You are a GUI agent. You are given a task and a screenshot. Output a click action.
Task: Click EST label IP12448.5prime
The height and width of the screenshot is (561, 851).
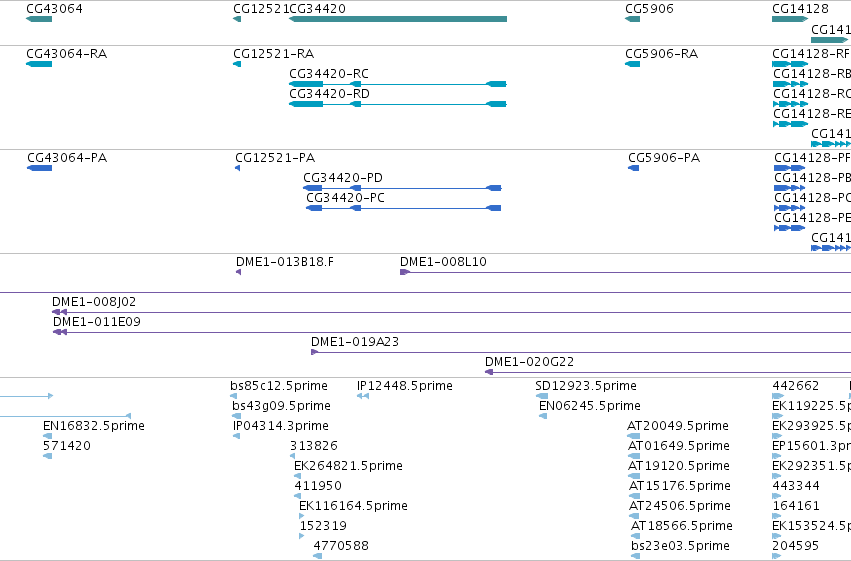(405, 386)
